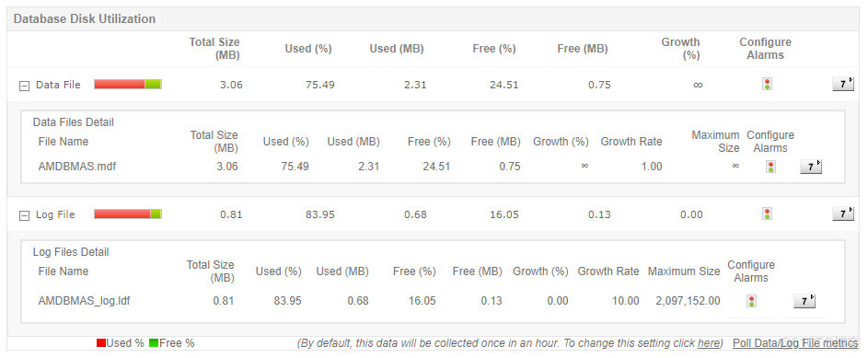Viewport: 868px width, 358px height.
Task: Show 7-day report for Data File
Action: pos(843,84)
